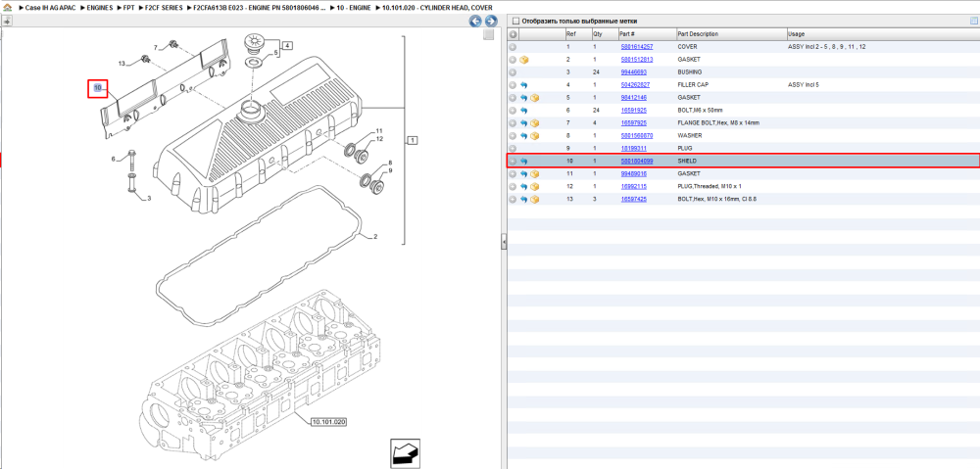Viewport: 980px width, 469px height.
Task: Sort by the 'Qty' column header
Action: [605, 34]
